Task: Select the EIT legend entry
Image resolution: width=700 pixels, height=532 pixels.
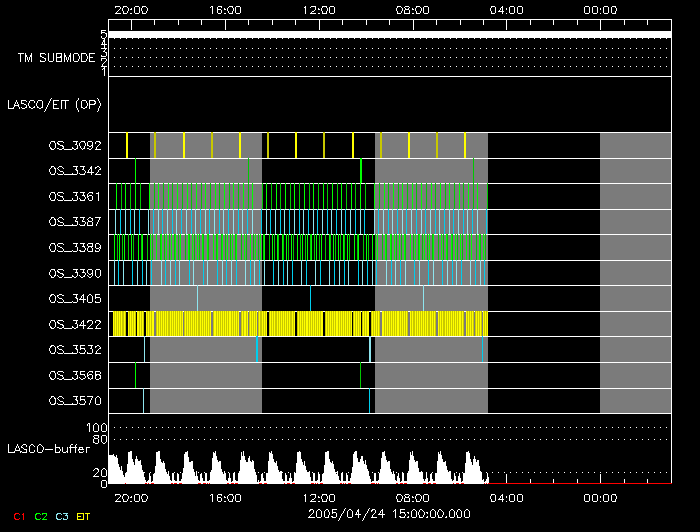Action: pos(84,517)
